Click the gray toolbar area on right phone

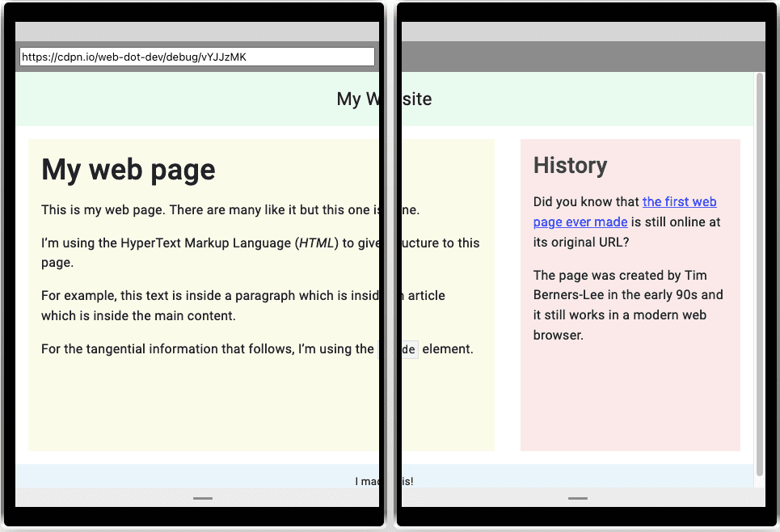[579, 57]
